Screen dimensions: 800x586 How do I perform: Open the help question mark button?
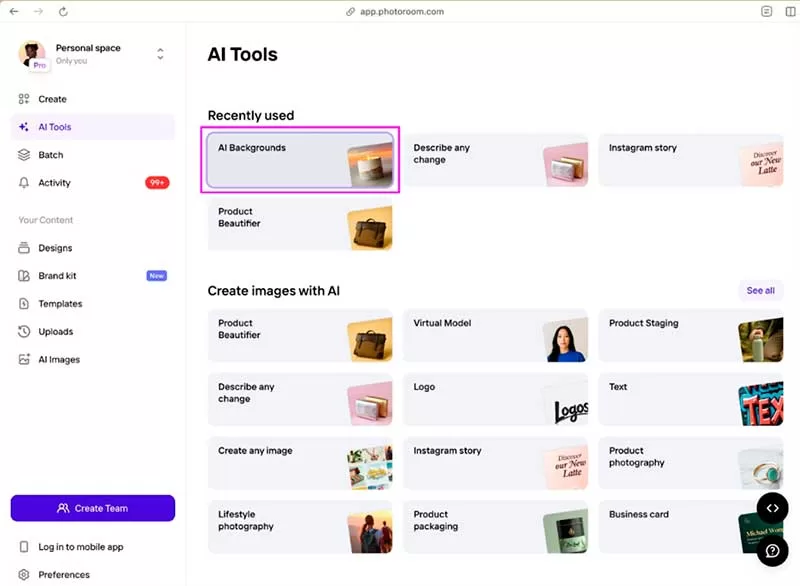click(772, 551)
